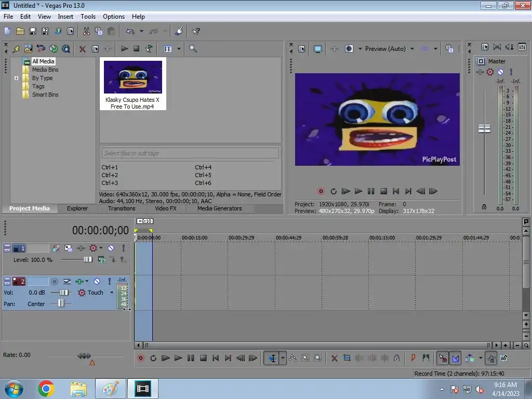This screenshot has width=532, height=399.
Task: Import media with lightning bolt icon
Action: [16, 49]
